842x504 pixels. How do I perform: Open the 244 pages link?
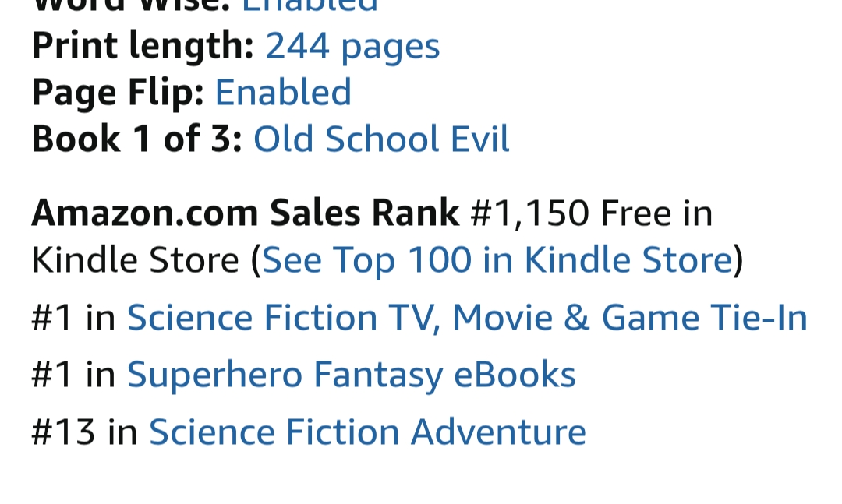(352, 46)
